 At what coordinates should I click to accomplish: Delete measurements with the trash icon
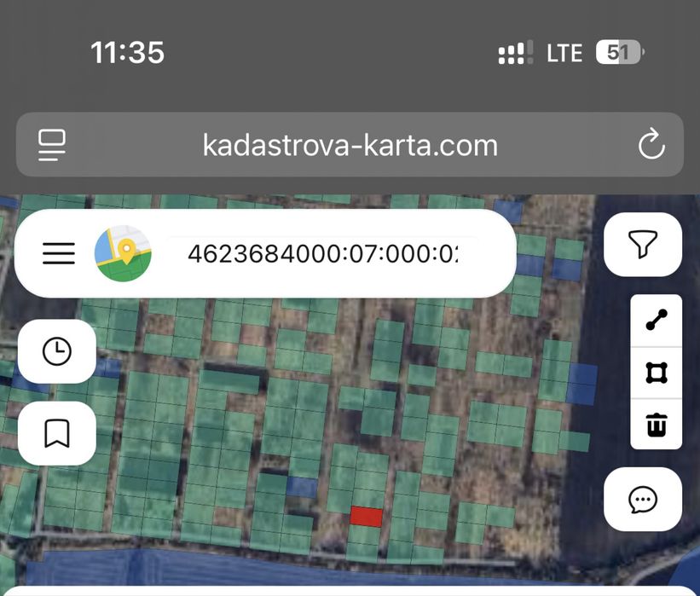coord(657,424)
